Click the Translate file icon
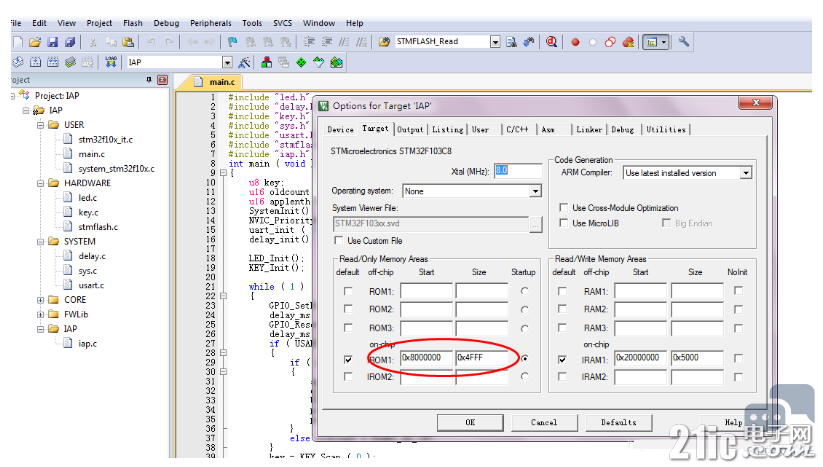Image resolution: width=823 pixels, height=467 pixels. tap(18, 62)
